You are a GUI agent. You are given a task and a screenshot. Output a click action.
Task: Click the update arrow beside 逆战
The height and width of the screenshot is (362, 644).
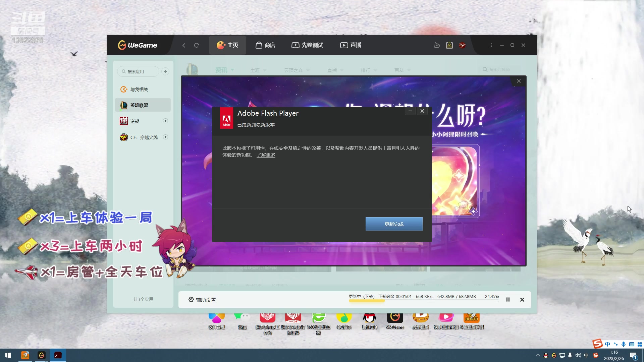tap(165, 121)
